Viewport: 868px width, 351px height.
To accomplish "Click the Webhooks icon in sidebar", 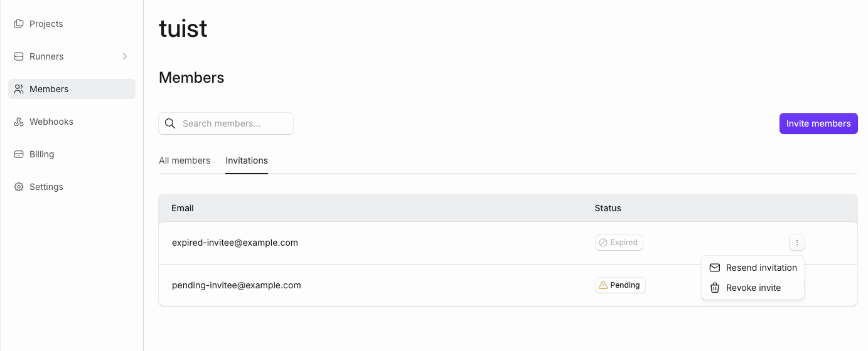I will pyautogui.click(x=19, y=122).
